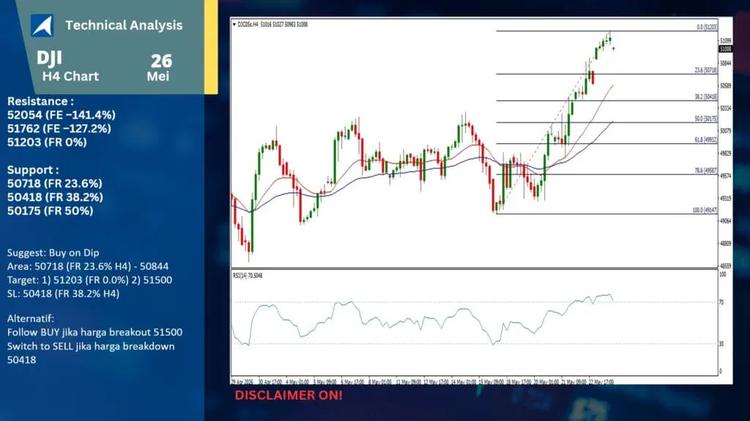Click the RSI 70 level axis label

pyautogui.click(x=722, y=302)
